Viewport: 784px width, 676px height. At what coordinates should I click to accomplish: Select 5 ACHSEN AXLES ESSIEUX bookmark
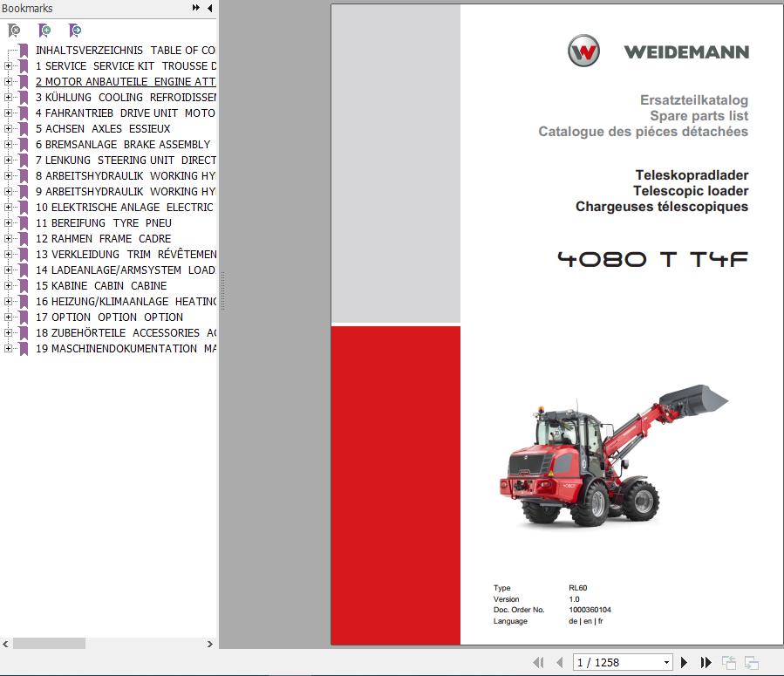(x=103, y=128)
